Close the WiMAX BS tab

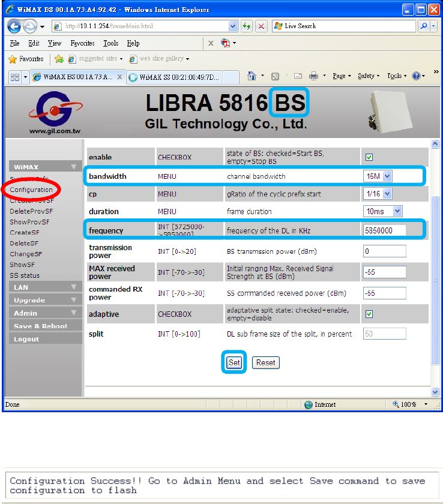tap(119, 77)
